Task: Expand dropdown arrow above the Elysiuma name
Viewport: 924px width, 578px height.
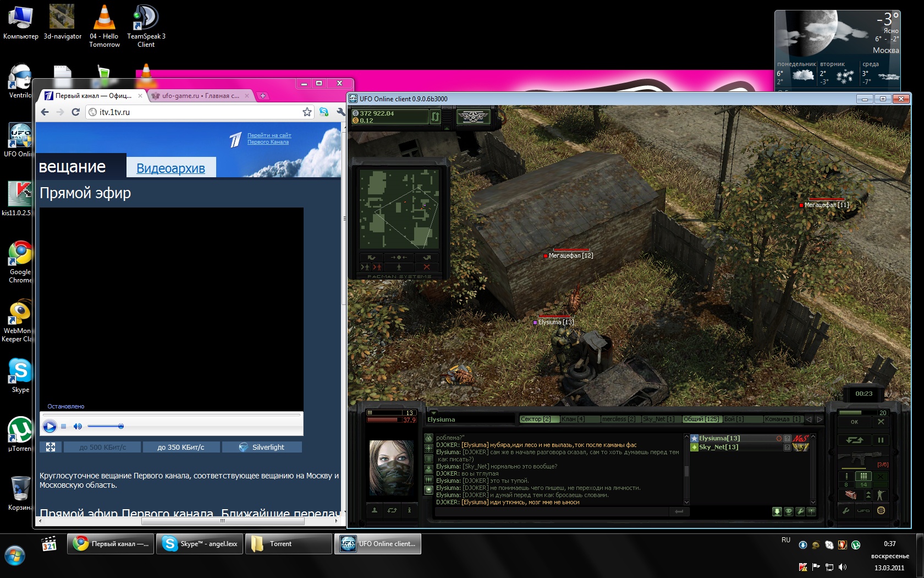Action: (x=433, y=412)
